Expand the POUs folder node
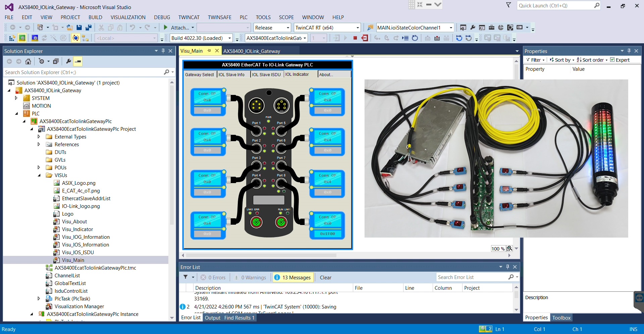This screenshot has width=644, height=334. [x=39, y=167]
